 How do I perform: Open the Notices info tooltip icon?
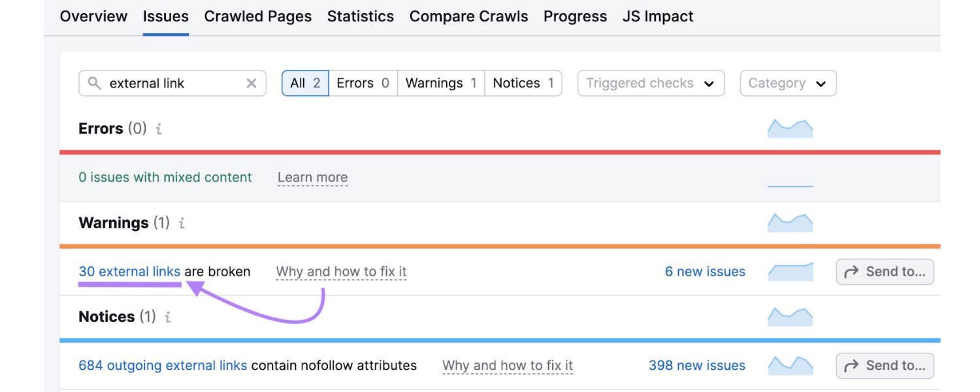point(168,317)
